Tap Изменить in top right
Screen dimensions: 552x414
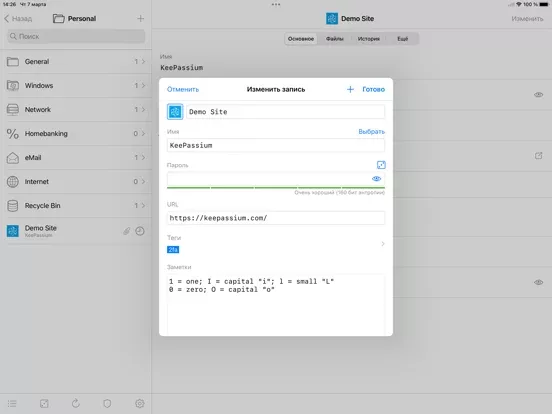(527, 19)
